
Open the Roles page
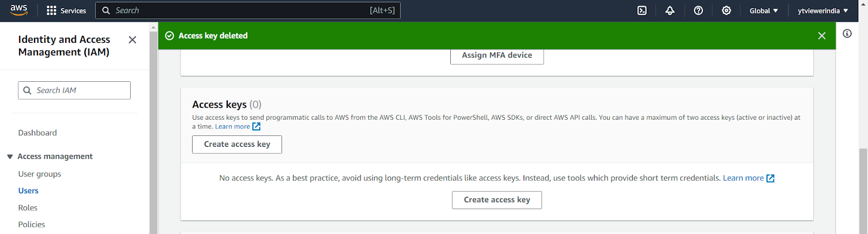(28, 207)
